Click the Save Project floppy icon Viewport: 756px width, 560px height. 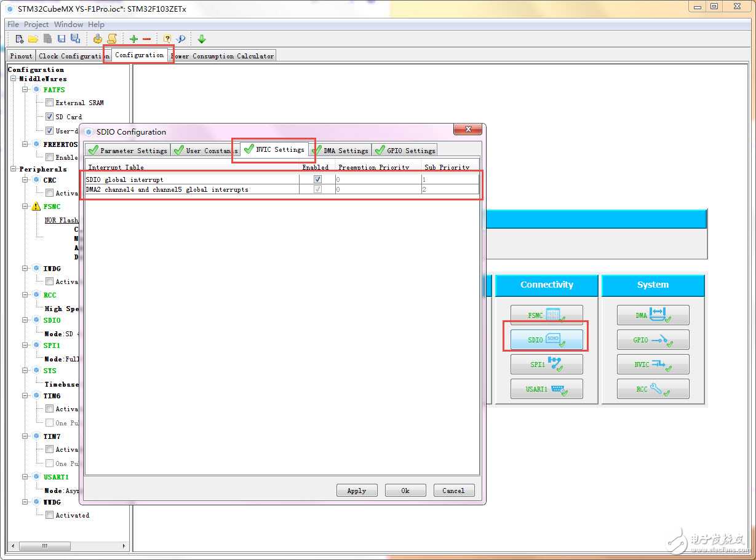click(x=62, y=39)
